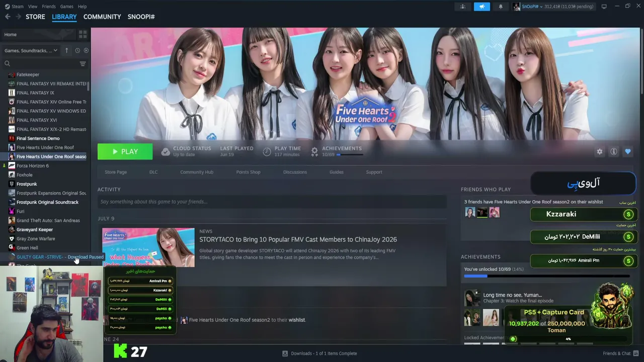Open the Support tab
Image resolution: width=644 pixels, height=362 pixels.
click(x=374, y=172)
